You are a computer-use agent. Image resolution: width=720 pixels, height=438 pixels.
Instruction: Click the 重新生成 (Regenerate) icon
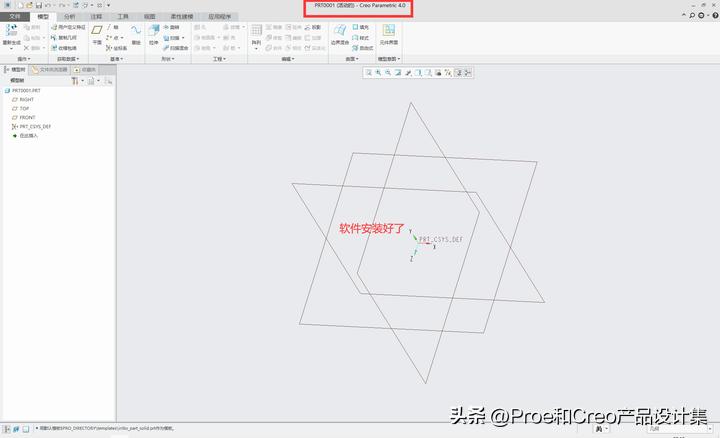11,30
